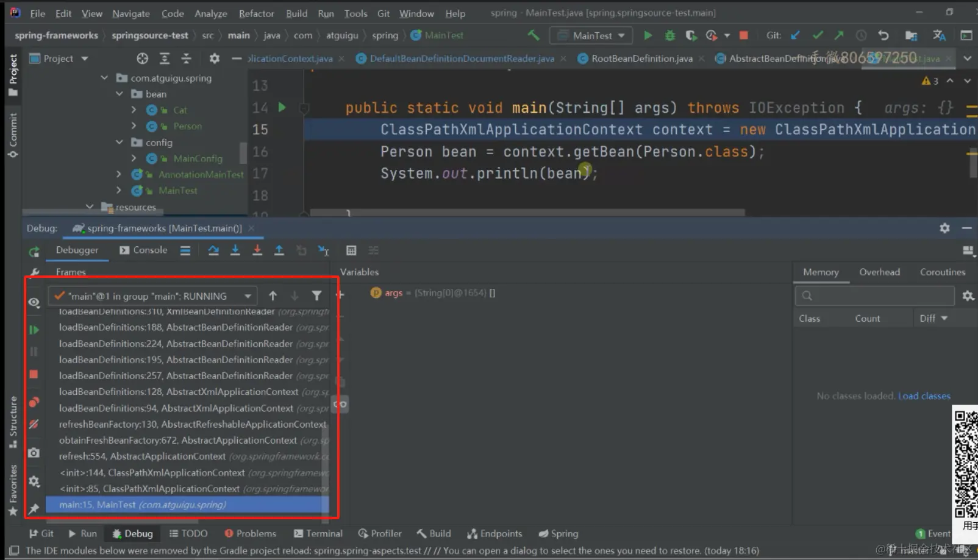Open Project panel options gear
978x560 pixels.
point(214,58)
